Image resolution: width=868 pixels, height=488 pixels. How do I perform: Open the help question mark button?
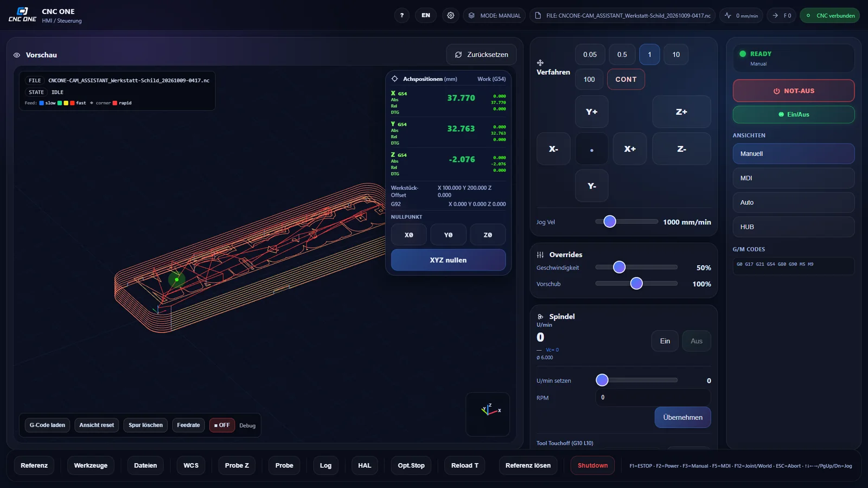[x=401, y=15]
